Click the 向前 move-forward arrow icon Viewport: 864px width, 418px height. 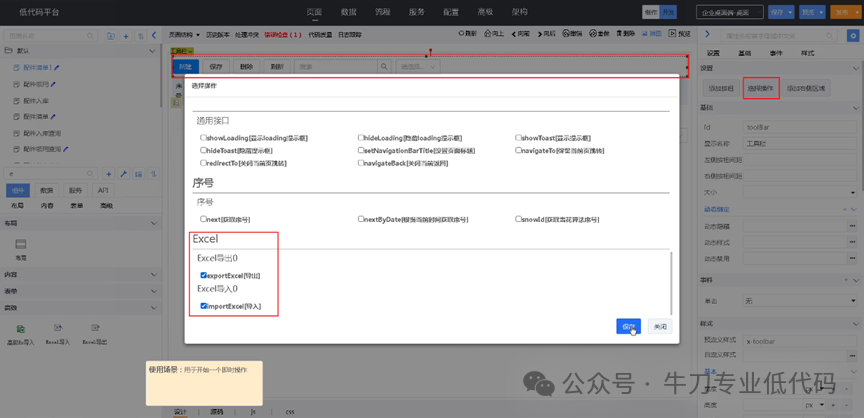tap(514, 34)
